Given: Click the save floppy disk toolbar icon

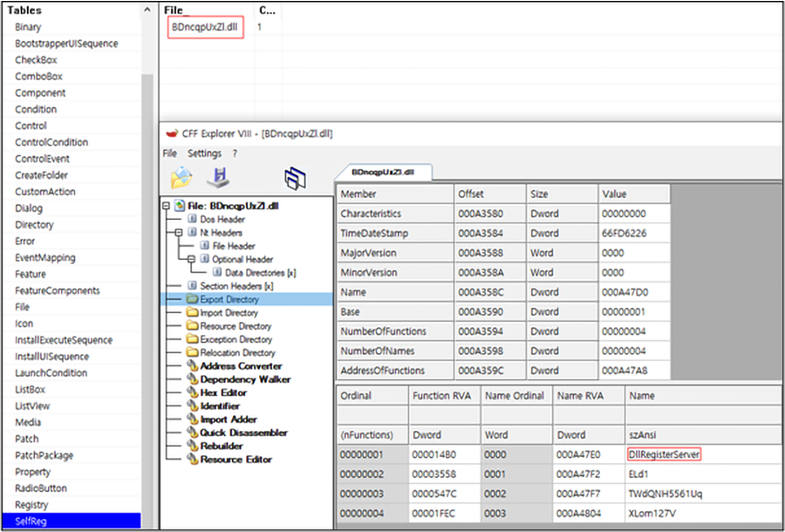Looking at the screenshot, I should [x=218, y=177].
